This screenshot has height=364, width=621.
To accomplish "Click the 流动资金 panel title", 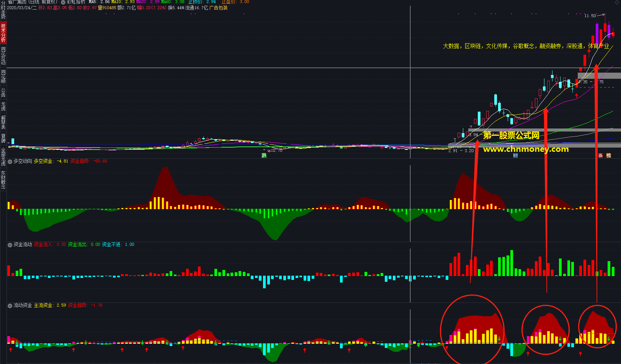I will tap(23, 305).
